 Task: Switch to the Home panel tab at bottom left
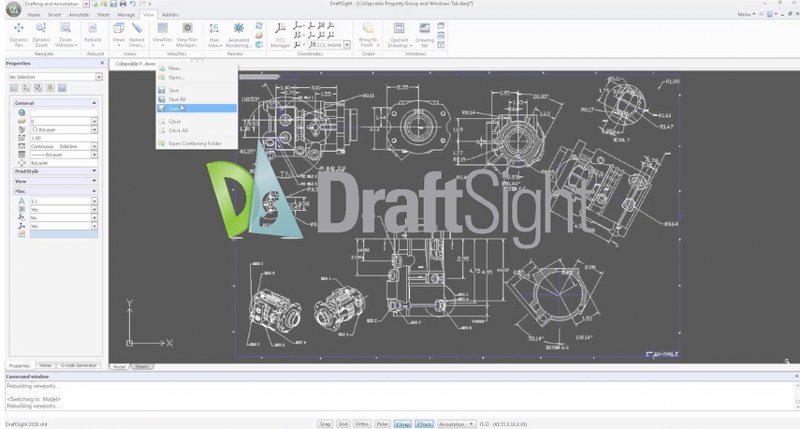[45, 366]
